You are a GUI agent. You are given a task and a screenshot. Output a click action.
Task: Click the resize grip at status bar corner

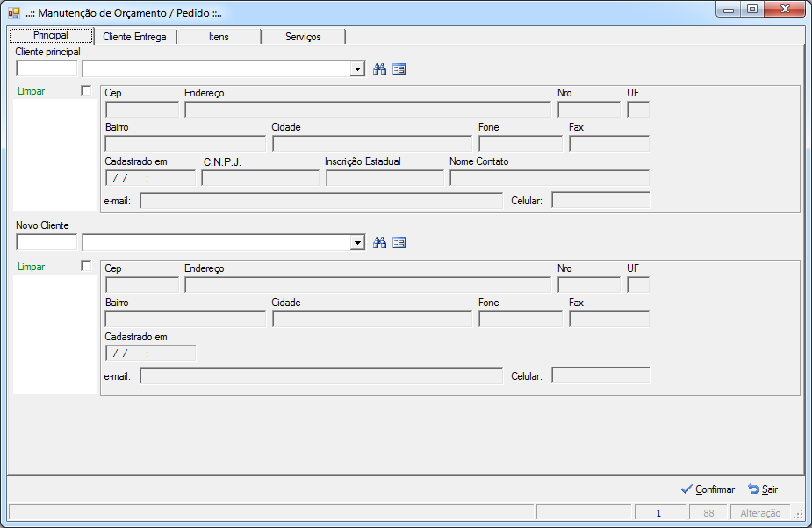(798, 513)
